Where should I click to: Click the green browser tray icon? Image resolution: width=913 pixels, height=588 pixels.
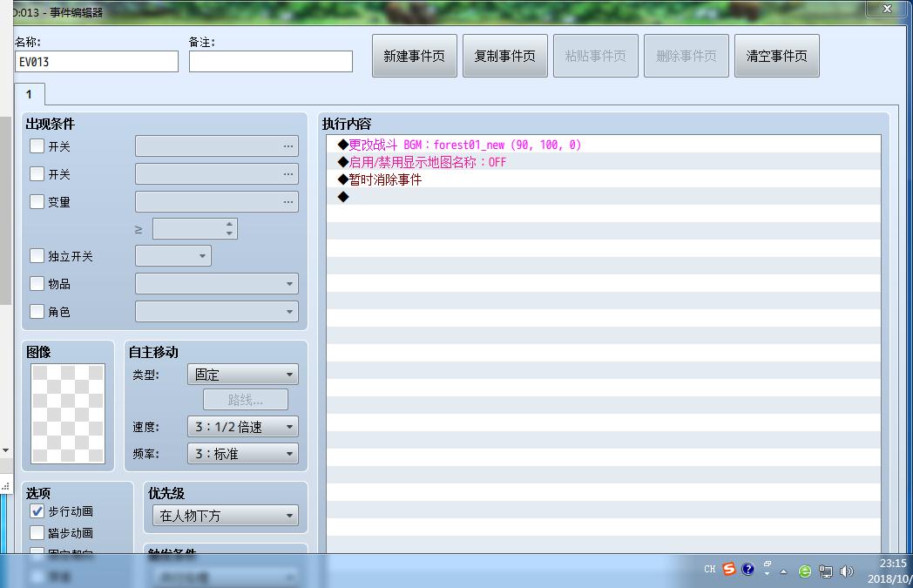point(805,571)
